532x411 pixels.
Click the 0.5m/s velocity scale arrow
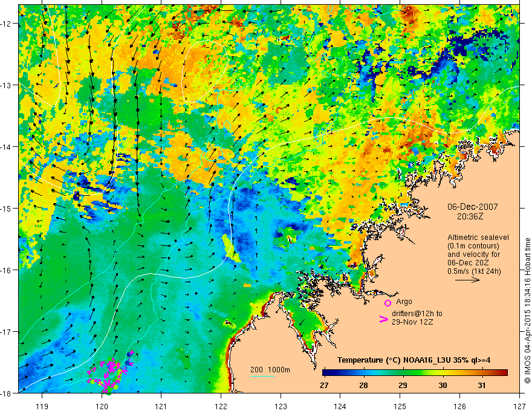click(467, 280)
